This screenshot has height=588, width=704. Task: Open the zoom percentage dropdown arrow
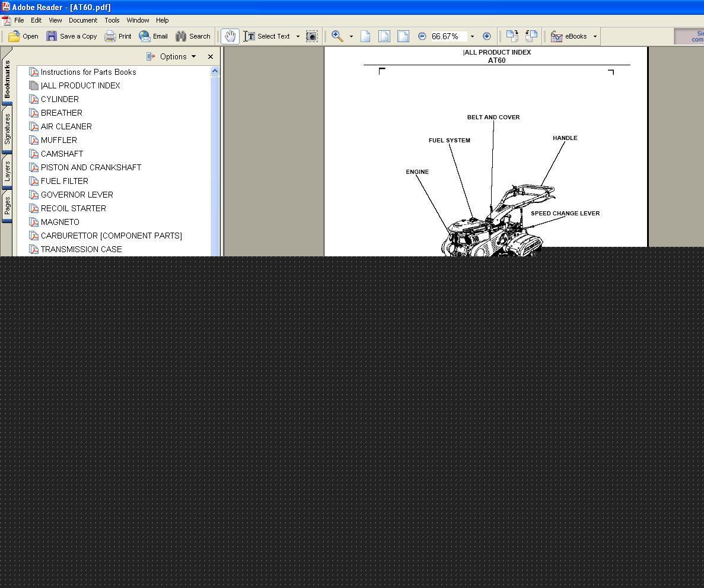tap(472, 36)
